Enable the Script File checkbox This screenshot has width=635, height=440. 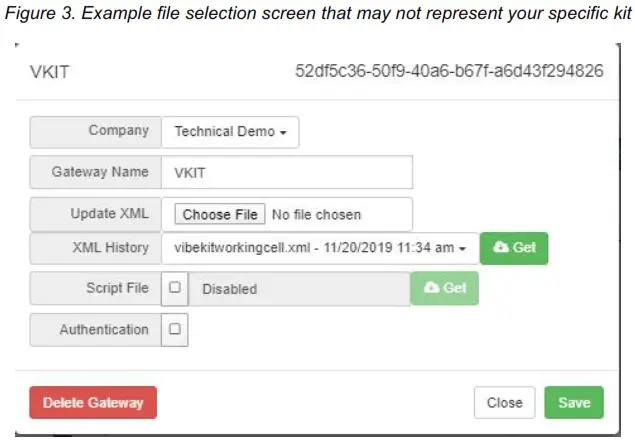tap(174, 288)
